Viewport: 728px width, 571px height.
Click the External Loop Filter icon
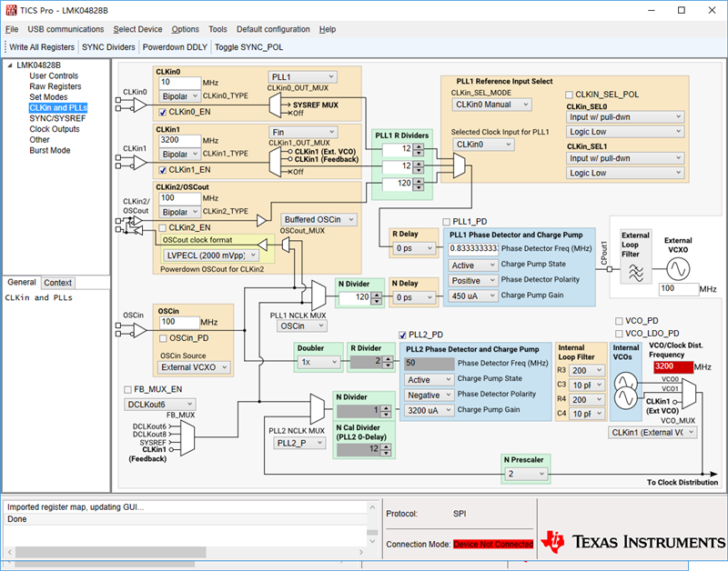click(x=635, y=272)
